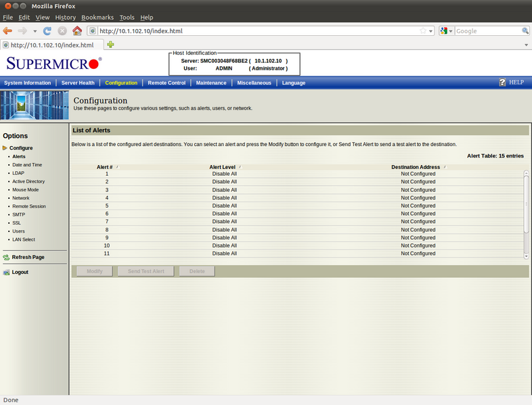The width and height of the screenshot is (532, 405).
Task: Open the System Information tab
Action: click(28, 82)
